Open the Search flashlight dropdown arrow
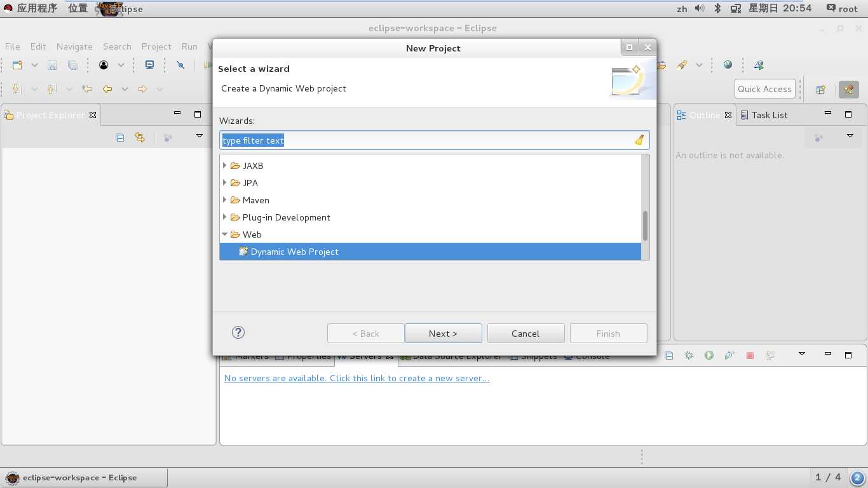The image size is (868, 488). (x=699, y=65)
